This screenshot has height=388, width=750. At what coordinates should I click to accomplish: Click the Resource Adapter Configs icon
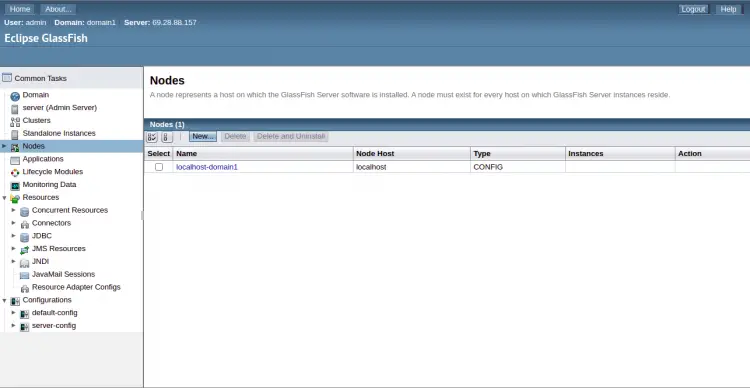click(24, 288)
